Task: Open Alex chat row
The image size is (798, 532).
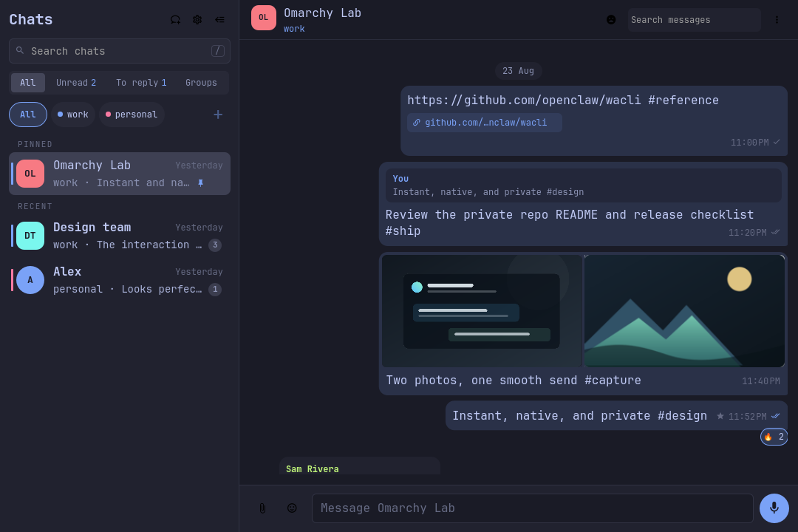Action: pos(120,280)
